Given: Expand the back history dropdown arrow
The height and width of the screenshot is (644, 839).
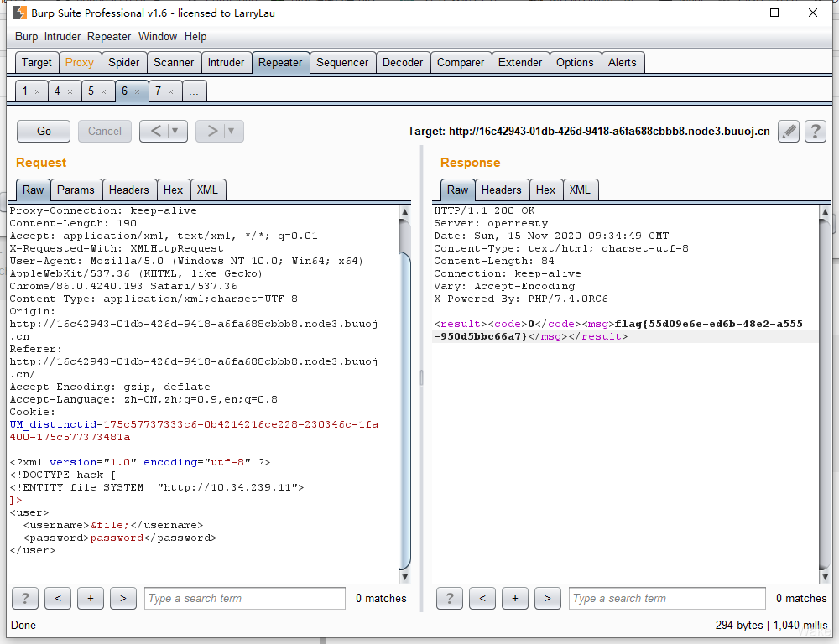Looking at the screenshot, I should [175, 131].
